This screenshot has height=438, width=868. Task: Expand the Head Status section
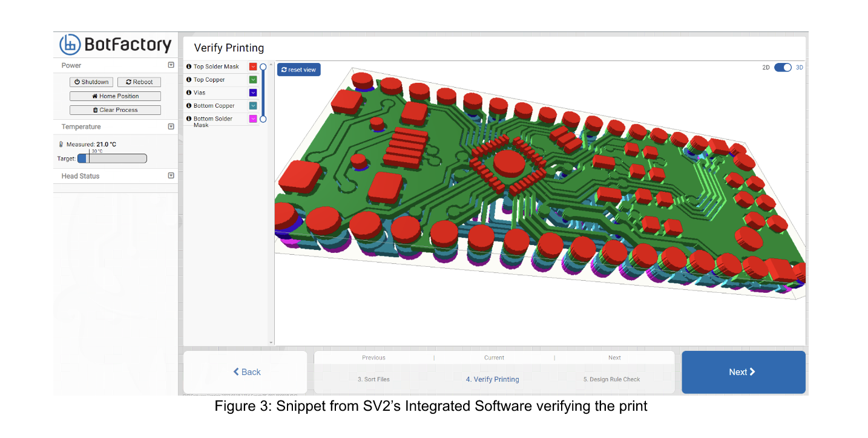tap(171, 176)
